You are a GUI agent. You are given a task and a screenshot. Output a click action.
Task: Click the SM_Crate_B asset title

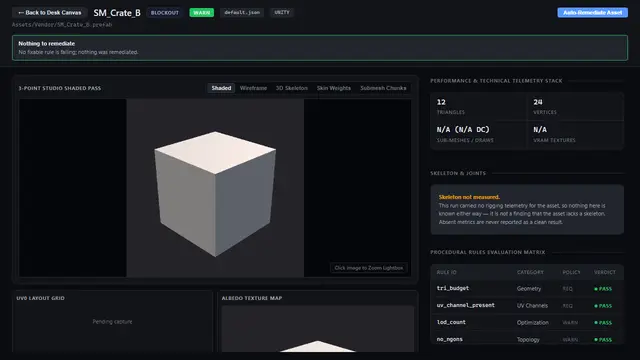click(x=117, y=13)
